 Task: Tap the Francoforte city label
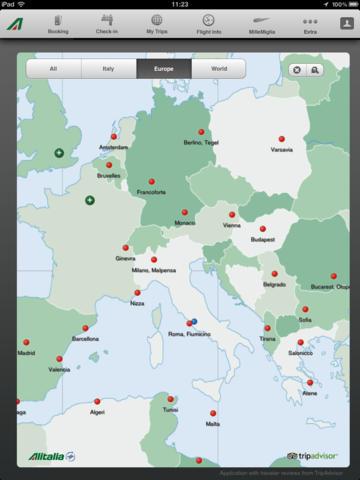point(151,192)
